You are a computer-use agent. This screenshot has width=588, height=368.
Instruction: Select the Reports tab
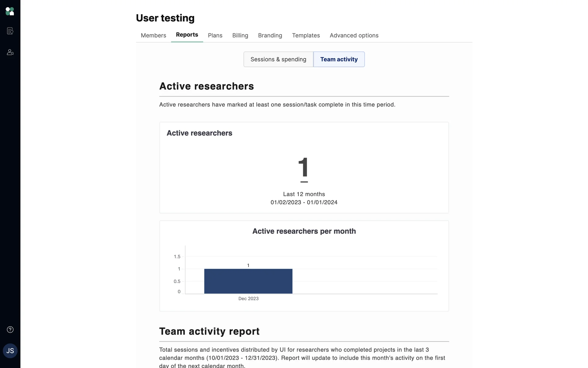click(x=187, y=35)
